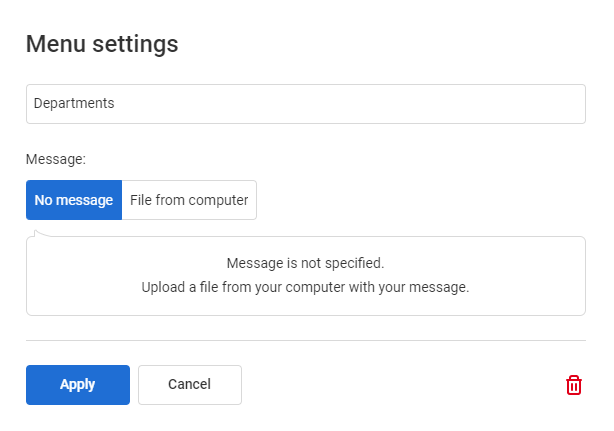Viewport: 614px width, 431px height.
Task: Click the Menu settings heading
Action: click(x=102, y=43)
